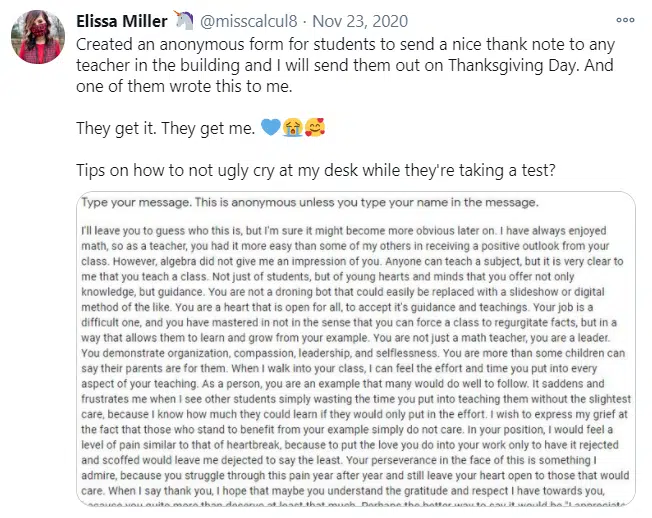Click Elissa Miller's profile avatar photo
Image resolution: width=652 pixels, height=518 pixels.
click(38, 37)
